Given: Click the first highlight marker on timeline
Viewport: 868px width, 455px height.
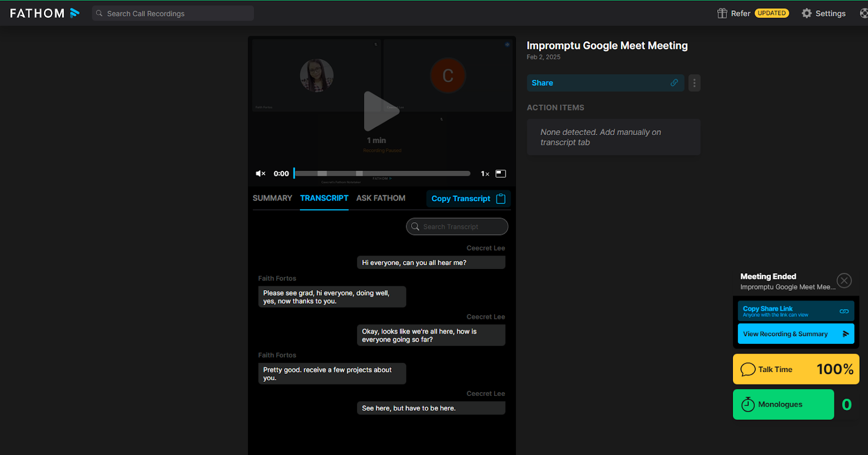Looking at the screenshot, I should coord(322,174).
